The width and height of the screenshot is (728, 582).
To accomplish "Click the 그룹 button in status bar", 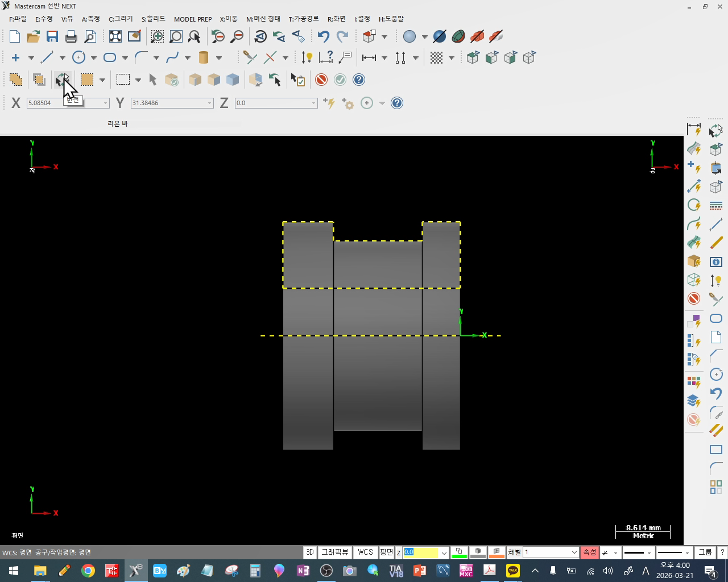I will pos(705,552).
